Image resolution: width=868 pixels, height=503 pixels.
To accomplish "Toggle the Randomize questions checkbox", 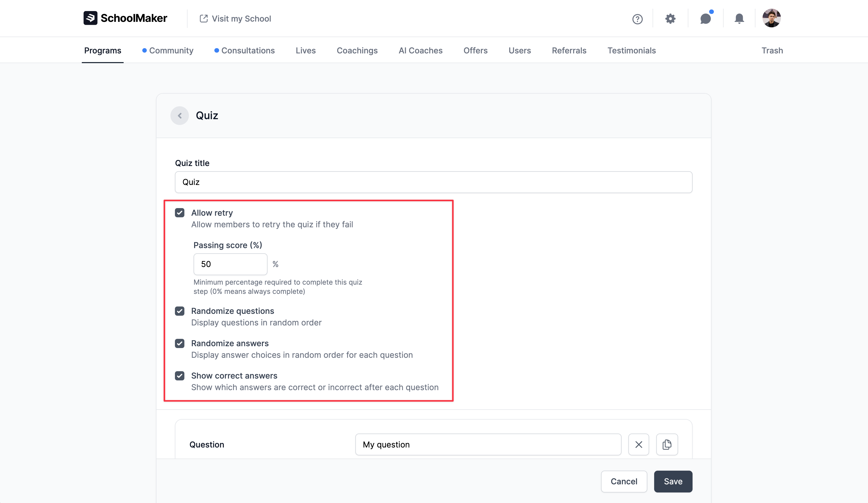I will click(179, 311).
